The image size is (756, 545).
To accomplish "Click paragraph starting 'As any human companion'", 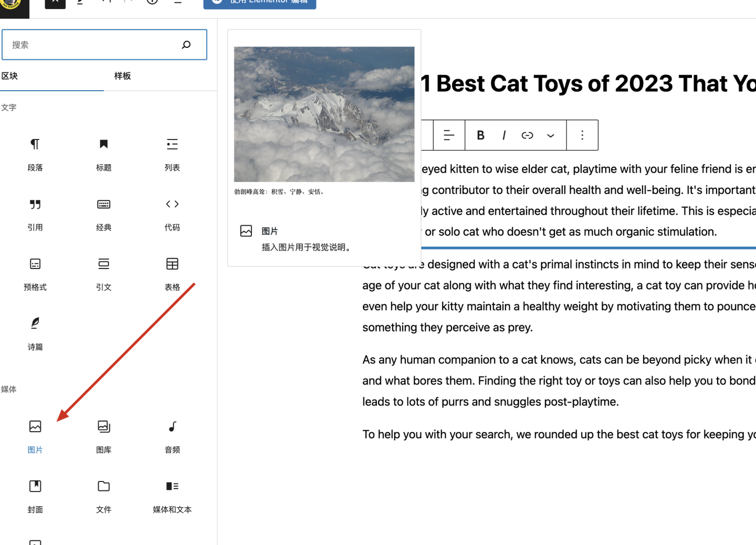I will pos(559,381).
